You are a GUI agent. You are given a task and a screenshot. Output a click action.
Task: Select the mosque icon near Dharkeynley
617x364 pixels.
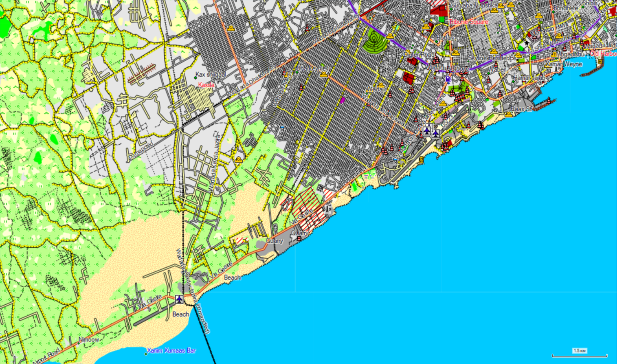tap(324, 74)
